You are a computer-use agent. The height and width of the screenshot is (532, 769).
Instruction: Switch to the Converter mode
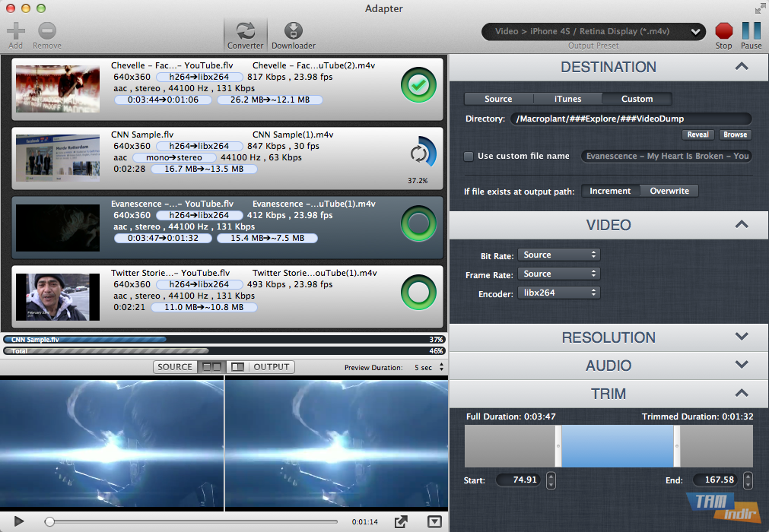tap(245, 35)
